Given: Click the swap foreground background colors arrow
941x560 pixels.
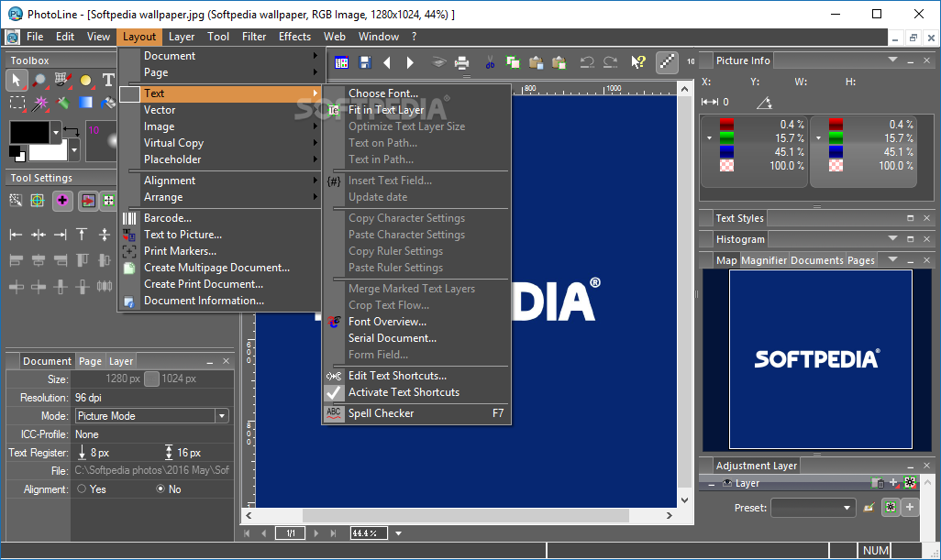Looking at the screenshot, I should coord(72,130).
